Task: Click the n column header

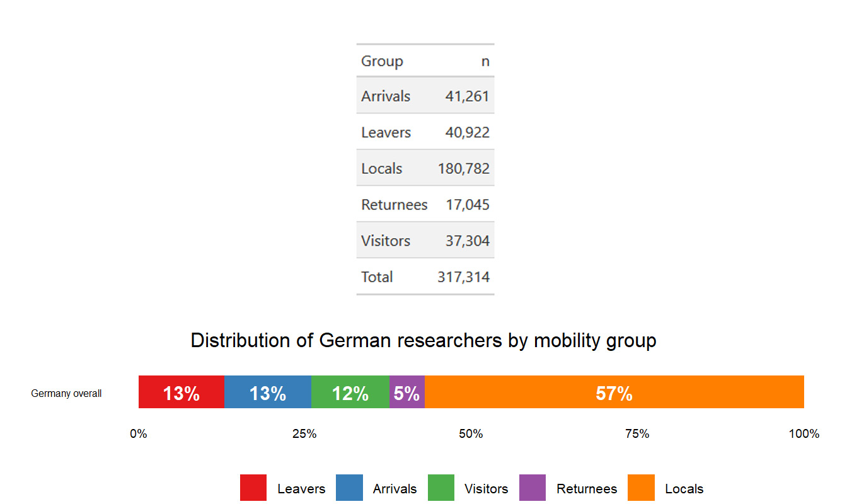Action: [485, 61]
